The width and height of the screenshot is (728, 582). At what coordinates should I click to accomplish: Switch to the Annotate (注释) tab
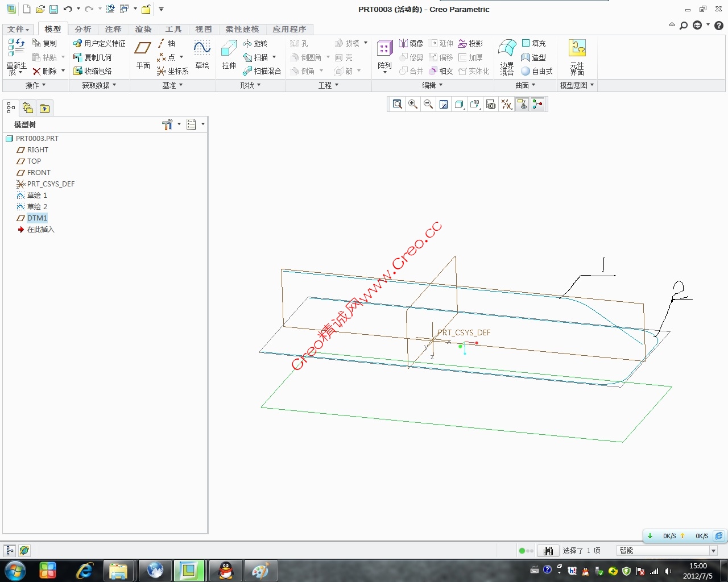(x=113, y=29)
